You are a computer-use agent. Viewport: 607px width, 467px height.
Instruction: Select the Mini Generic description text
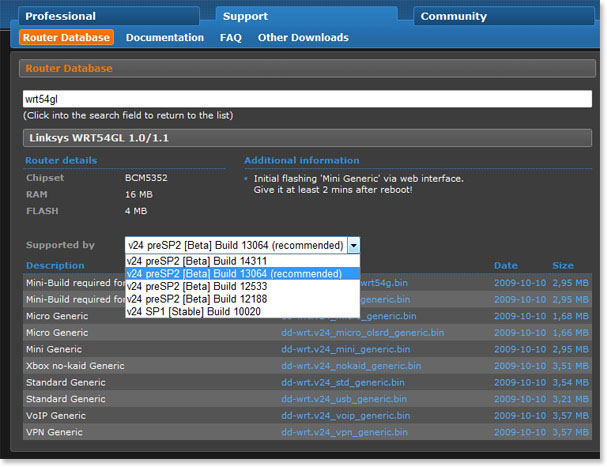[x=54, y=349]
